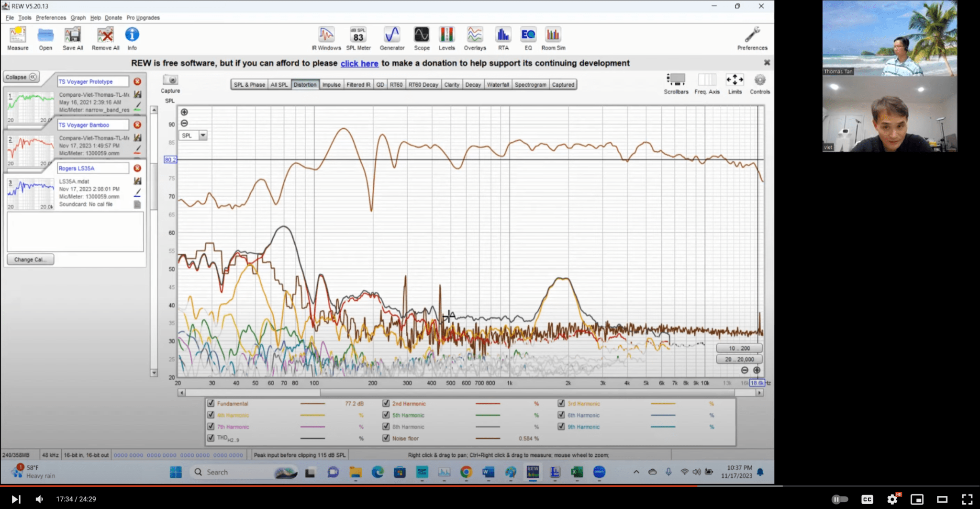
Task: Collapse the measurements panel
Action: (22, 77)
